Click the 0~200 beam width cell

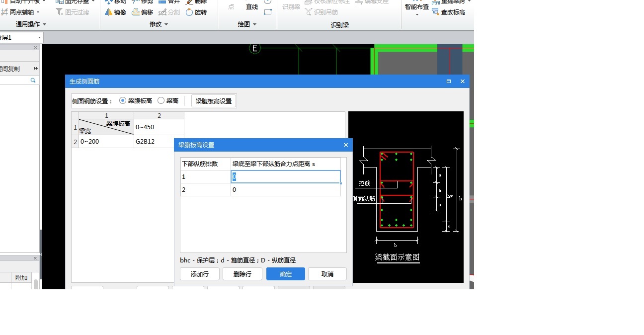106,142
